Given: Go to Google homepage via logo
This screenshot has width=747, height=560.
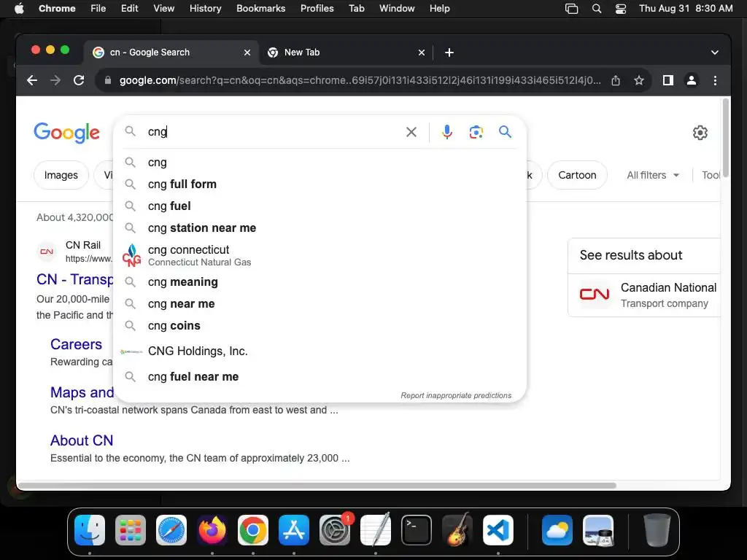Looking at the screenshot, I should click(66, 133).
